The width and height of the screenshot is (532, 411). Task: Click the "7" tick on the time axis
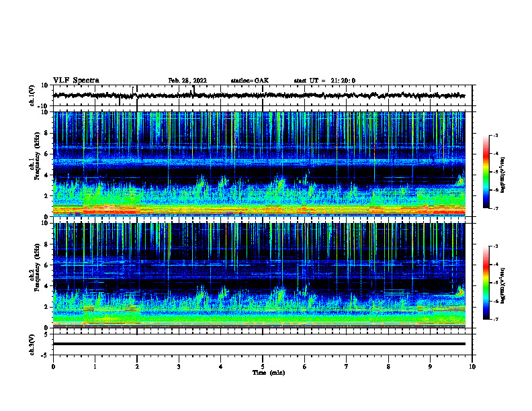point(347,367)
